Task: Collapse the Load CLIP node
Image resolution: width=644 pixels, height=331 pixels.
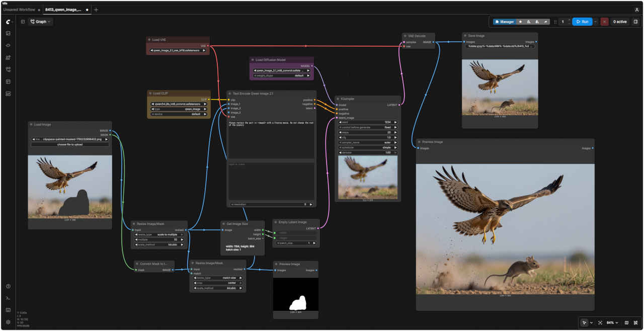Action: [x=150, y=93]
